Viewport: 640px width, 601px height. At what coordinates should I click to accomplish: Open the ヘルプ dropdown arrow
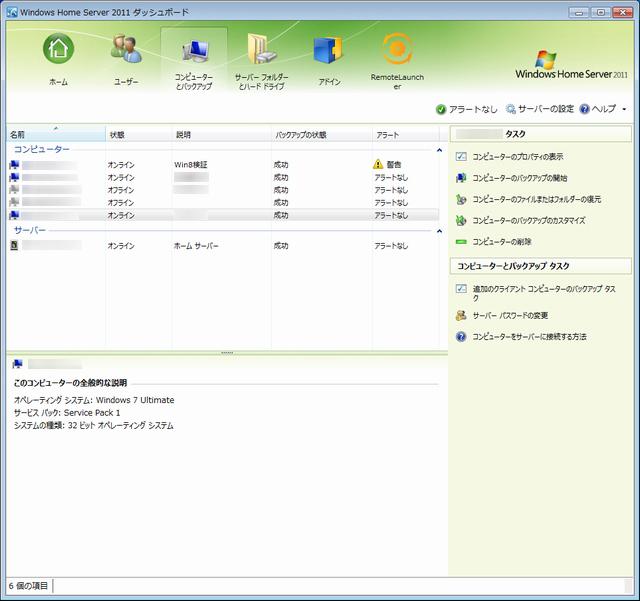[x=624, y=109]
